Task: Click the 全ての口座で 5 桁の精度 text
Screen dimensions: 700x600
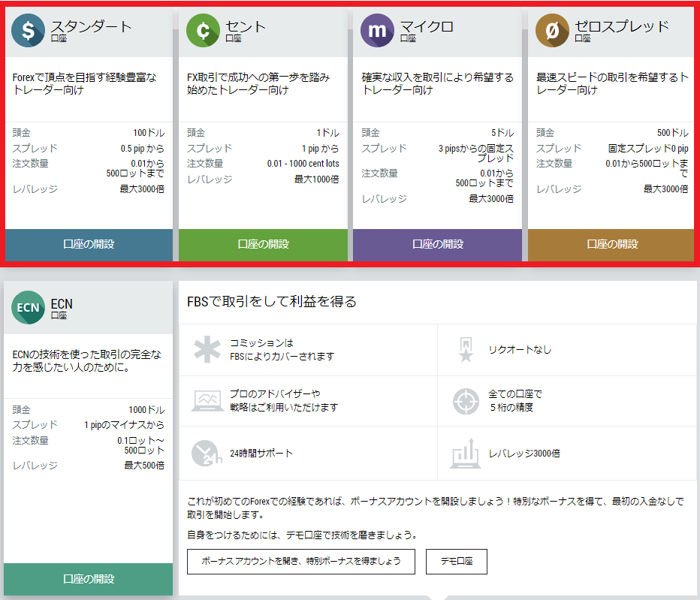Action: click(515, 400)
